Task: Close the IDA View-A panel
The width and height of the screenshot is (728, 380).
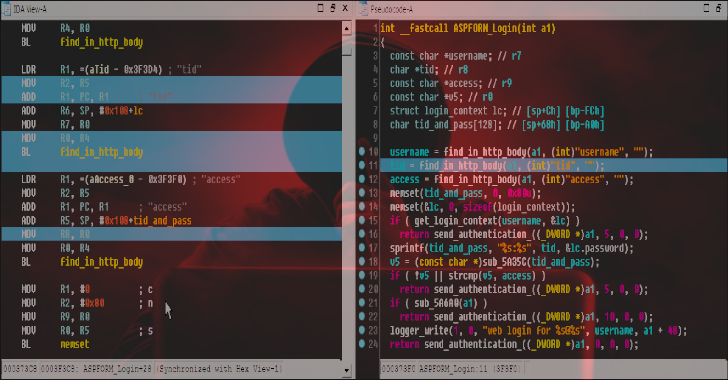Action: (345, 8)
